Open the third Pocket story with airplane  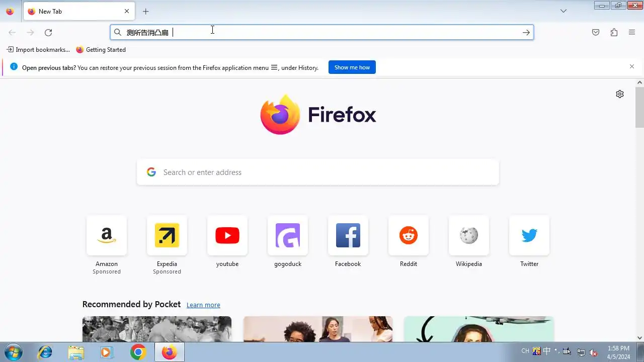point(479,329)
